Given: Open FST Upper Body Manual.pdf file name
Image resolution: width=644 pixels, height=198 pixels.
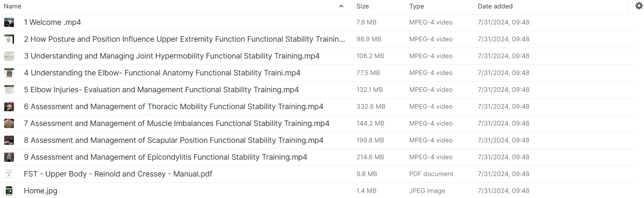Looking at the screenshot, I should point(118,174).
